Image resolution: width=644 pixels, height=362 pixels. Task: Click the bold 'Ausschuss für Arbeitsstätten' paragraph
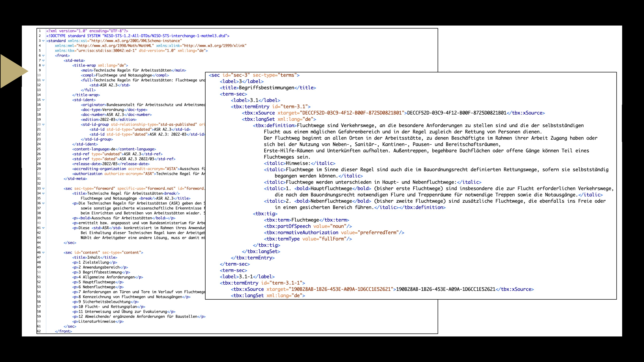click(124, 218)
